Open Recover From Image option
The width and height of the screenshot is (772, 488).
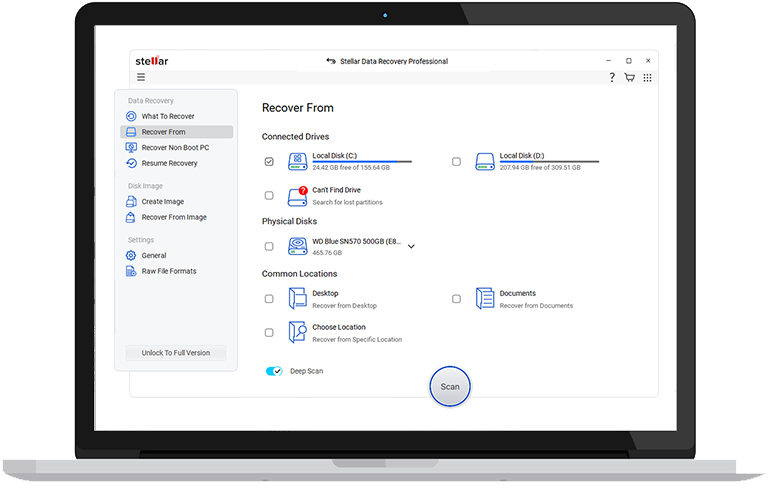point(176,217)
